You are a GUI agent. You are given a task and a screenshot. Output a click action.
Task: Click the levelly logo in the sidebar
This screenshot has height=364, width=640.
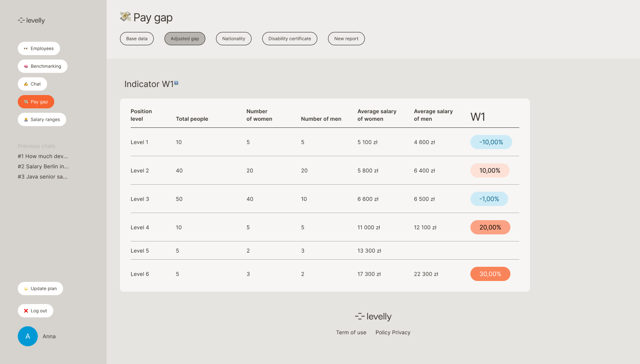31,20
